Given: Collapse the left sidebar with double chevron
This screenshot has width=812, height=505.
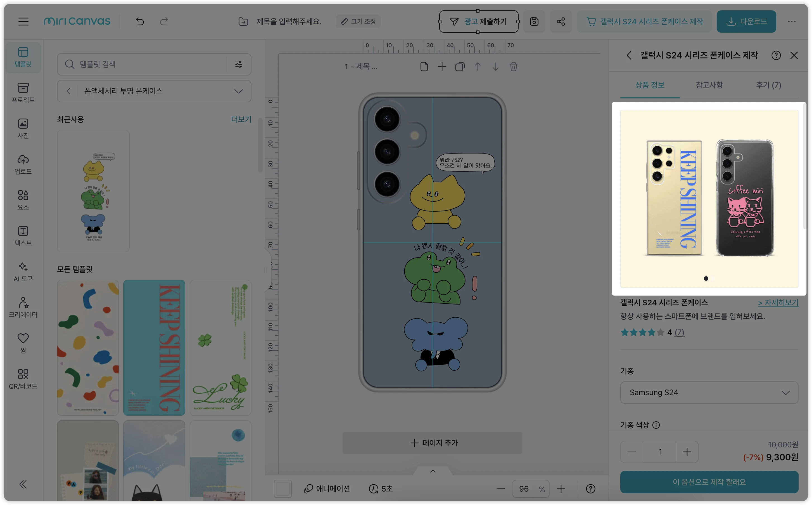Looking at the screenshot, I should tap(23, 484).
